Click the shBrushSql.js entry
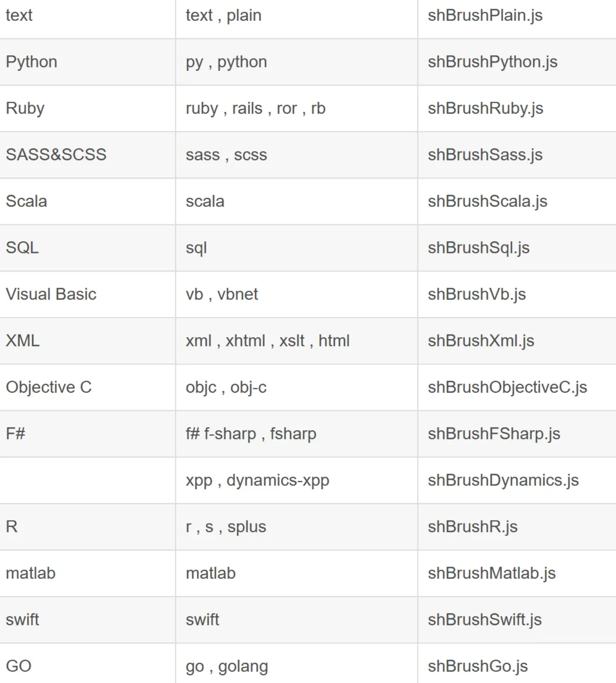Image resolution: width=616 pixels, height=683 pixels. coord(478,248)
